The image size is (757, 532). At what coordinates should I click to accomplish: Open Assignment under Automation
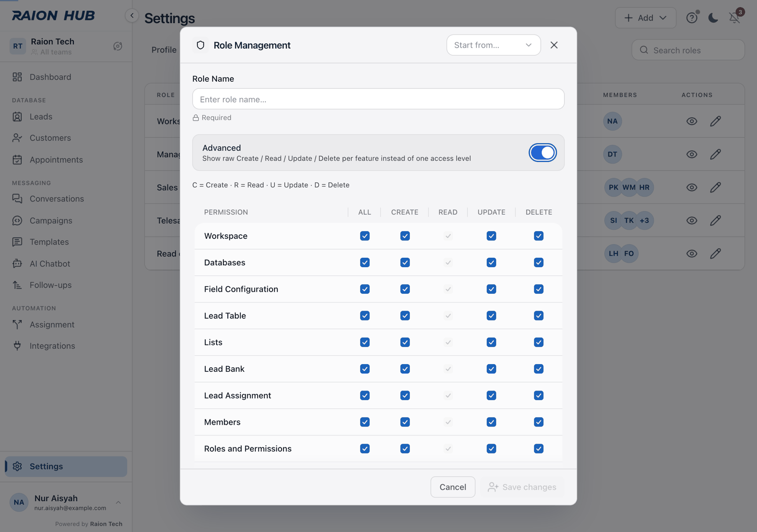click(x=66, y=324)
